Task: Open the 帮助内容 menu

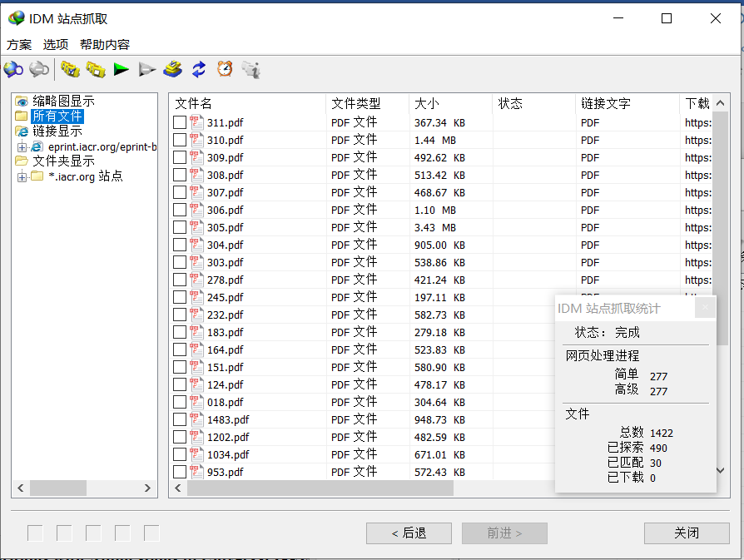Action: [104, 45]
